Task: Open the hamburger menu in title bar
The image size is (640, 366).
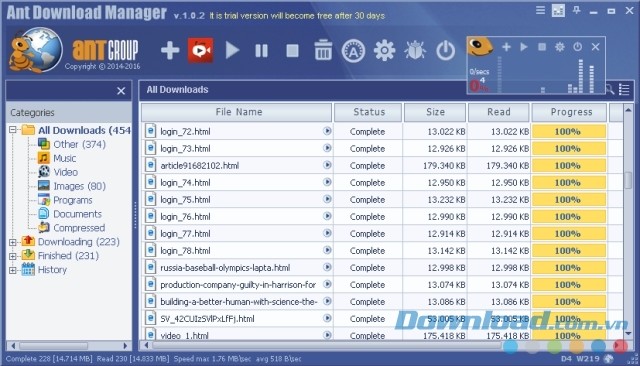Action: [x=540, y=10]
